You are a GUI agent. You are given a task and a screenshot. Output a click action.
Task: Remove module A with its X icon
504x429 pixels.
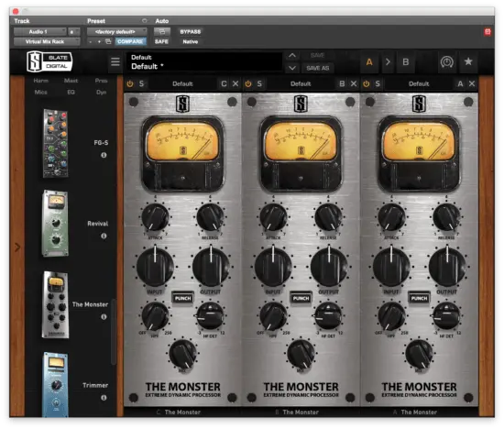pos(472,83)
